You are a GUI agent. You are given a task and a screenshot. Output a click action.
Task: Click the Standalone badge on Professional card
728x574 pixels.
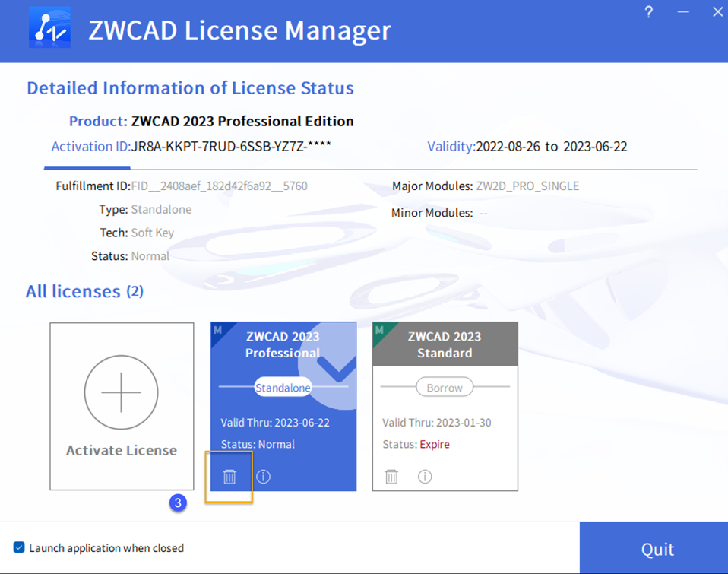[x=283, y=387]
